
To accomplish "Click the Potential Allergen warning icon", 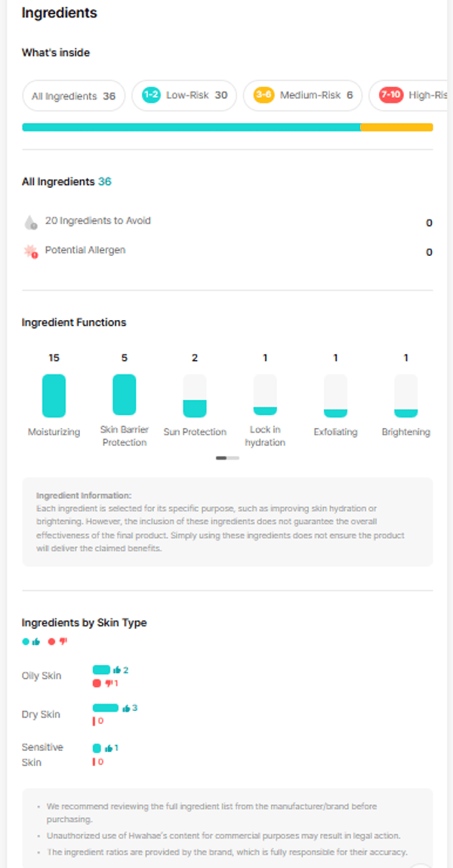I will coord(30,251).
